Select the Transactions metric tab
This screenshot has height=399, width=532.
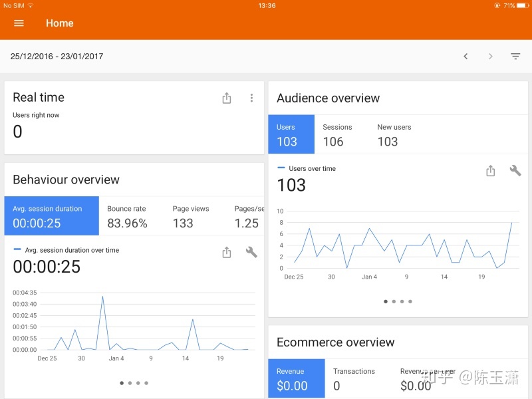[x=354, y=378]
